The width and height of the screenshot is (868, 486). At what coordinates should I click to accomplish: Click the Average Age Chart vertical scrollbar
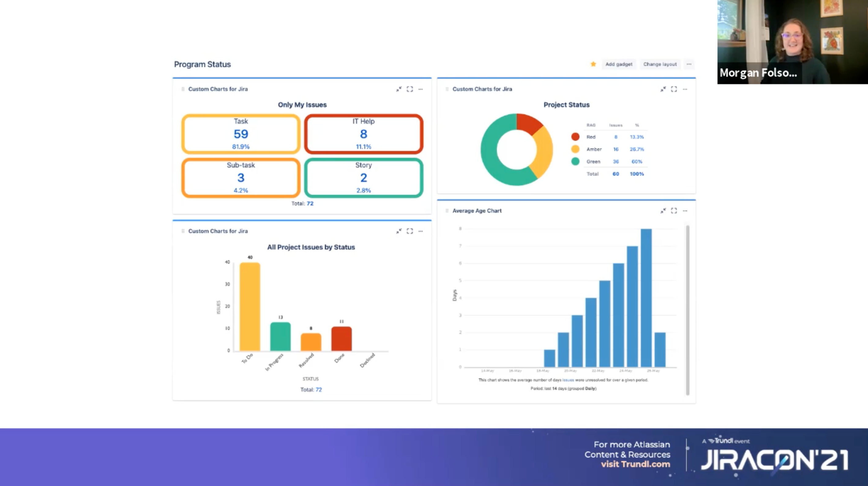688,310
